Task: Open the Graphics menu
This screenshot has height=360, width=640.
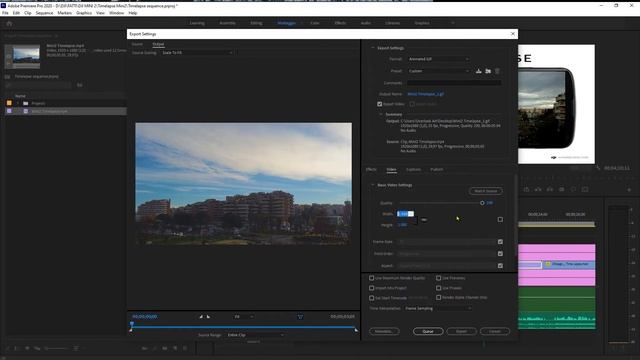Action: click(x=84, y=13)
